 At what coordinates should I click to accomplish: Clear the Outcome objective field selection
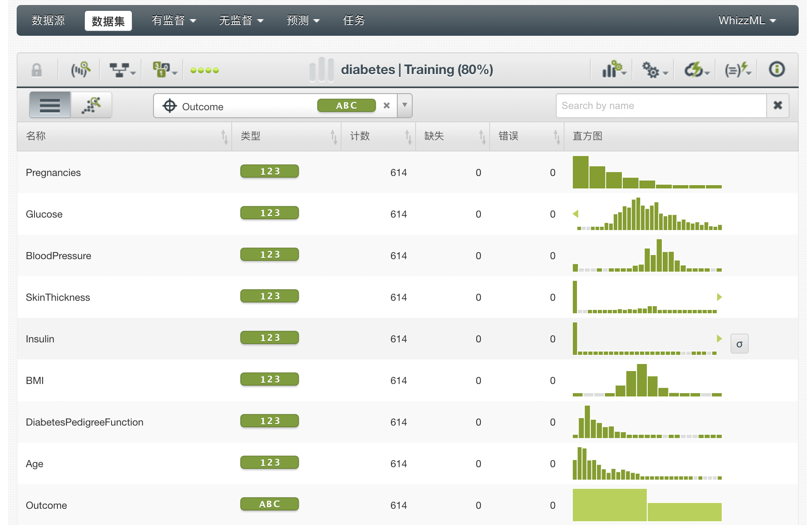386,106
